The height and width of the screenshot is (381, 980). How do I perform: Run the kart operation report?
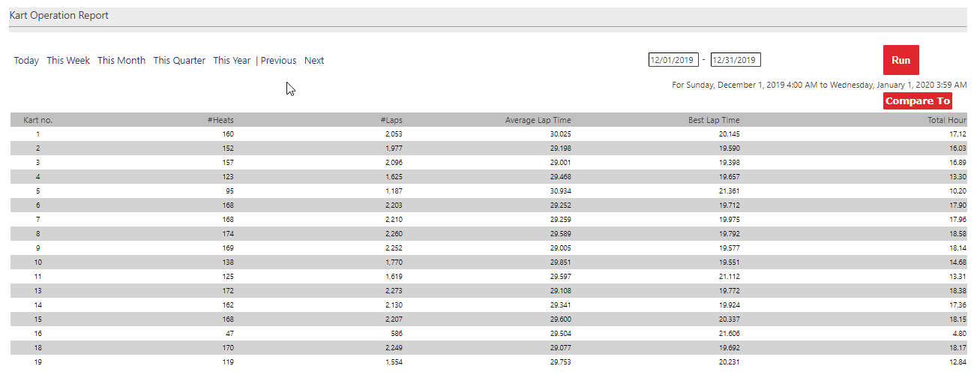tap(901, 60)
